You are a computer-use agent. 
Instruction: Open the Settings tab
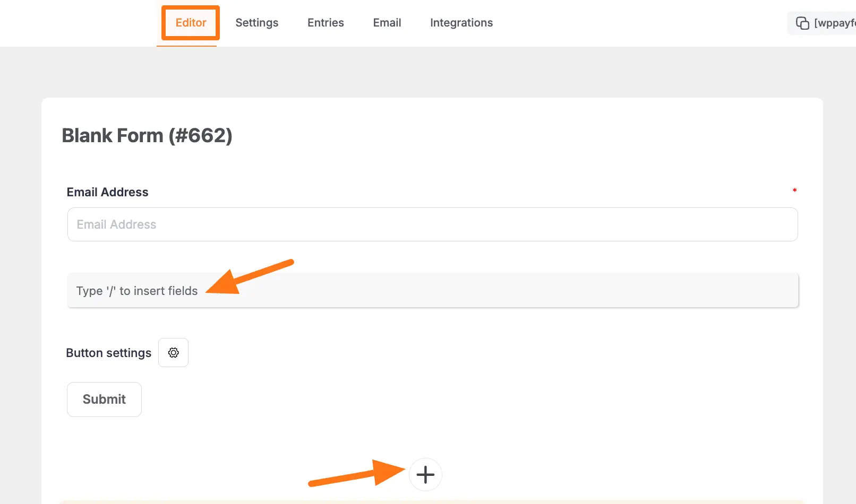(256, 23)
